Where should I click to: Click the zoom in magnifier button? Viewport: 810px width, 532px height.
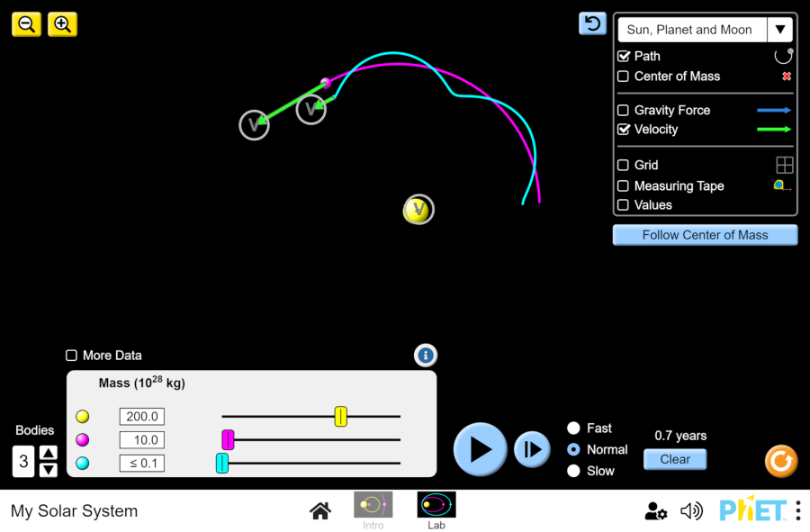click(62, 24)
